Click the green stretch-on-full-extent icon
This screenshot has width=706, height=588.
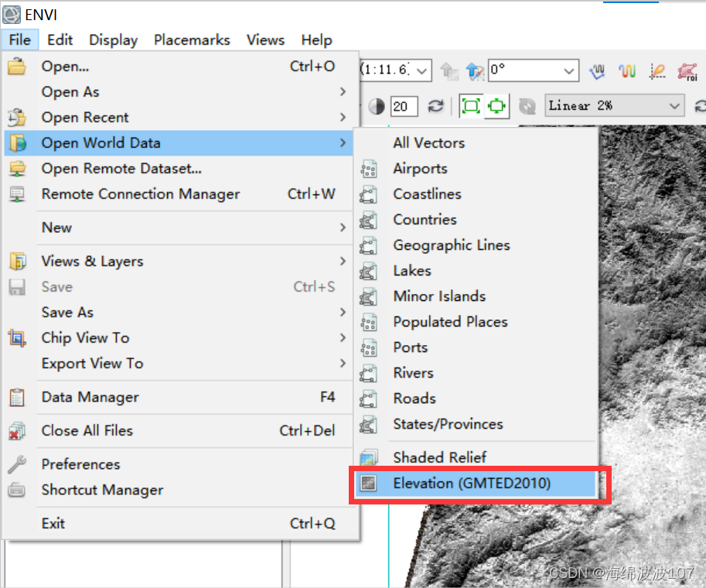(471, 106)
